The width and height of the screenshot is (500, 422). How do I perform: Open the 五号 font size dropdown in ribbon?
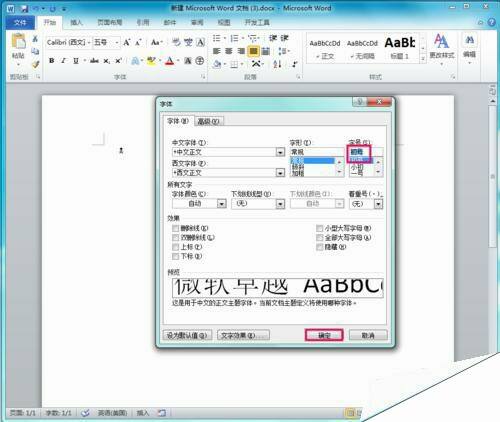(x=117, y=42)
